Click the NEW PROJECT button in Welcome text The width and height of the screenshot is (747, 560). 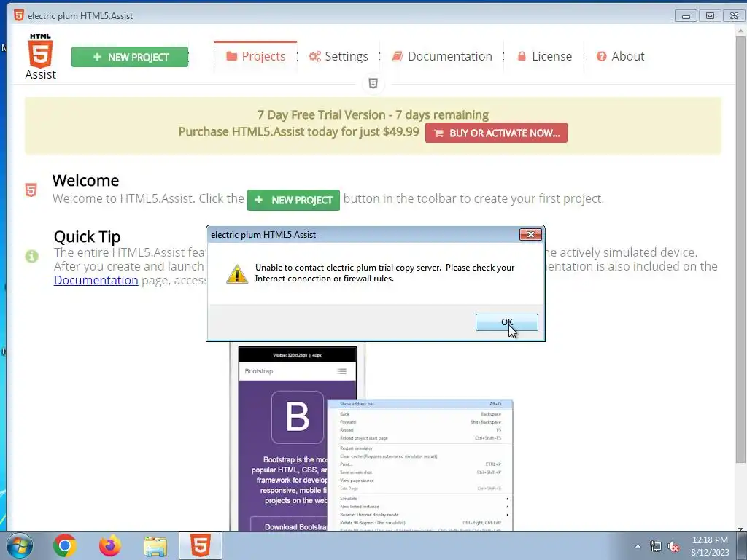coord(293,200)
